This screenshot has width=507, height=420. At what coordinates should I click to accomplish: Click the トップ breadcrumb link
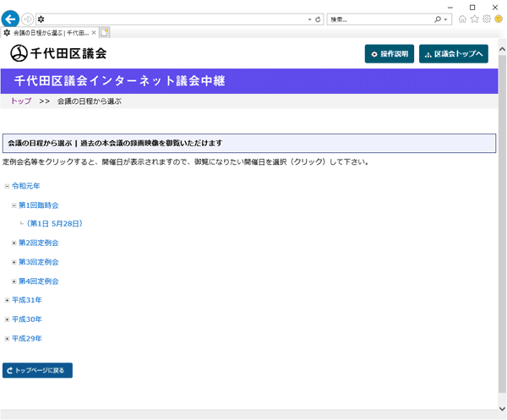tap(21, 101)
